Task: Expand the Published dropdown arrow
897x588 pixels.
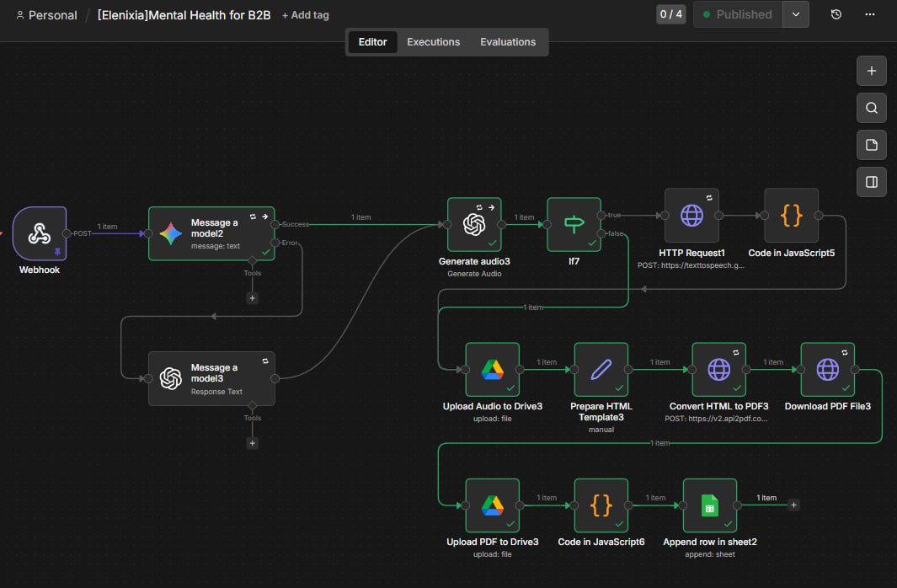Action: click(796, 14)
